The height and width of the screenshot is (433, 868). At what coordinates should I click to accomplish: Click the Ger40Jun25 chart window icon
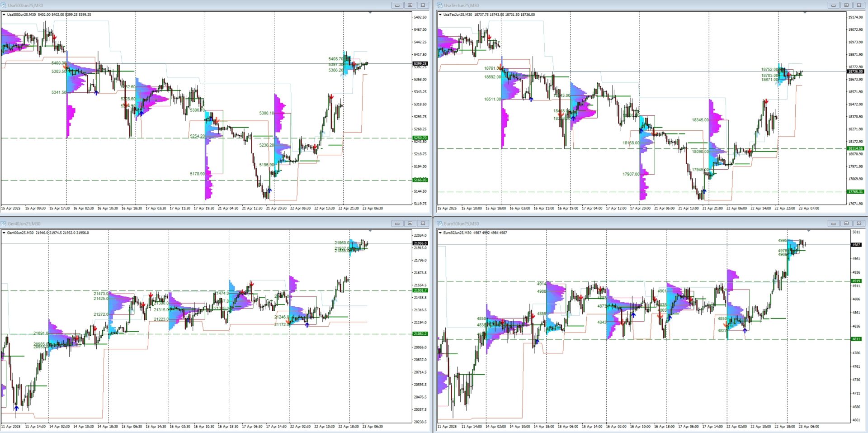(x=4, y=224)
